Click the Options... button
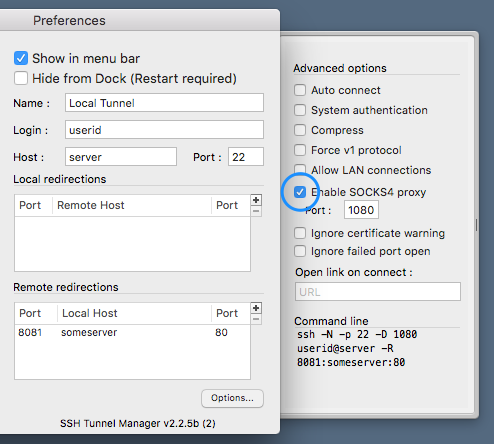The image size is (494, 444). 232,398
